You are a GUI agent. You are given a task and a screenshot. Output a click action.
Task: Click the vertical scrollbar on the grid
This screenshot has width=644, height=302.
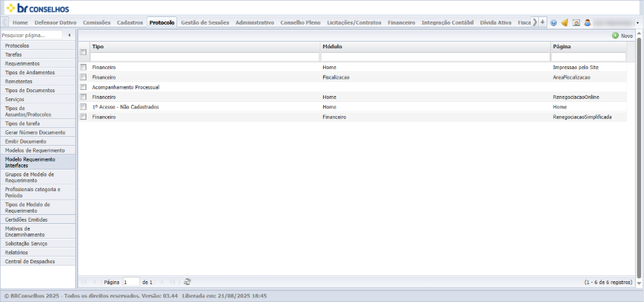click(638, 158)
